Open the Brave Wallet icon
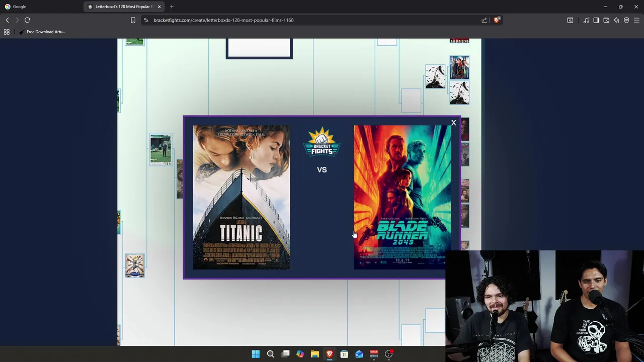Image resolution: width=644 pixels, height=362 pixels. pyautogui.click(x=606, y=20)
